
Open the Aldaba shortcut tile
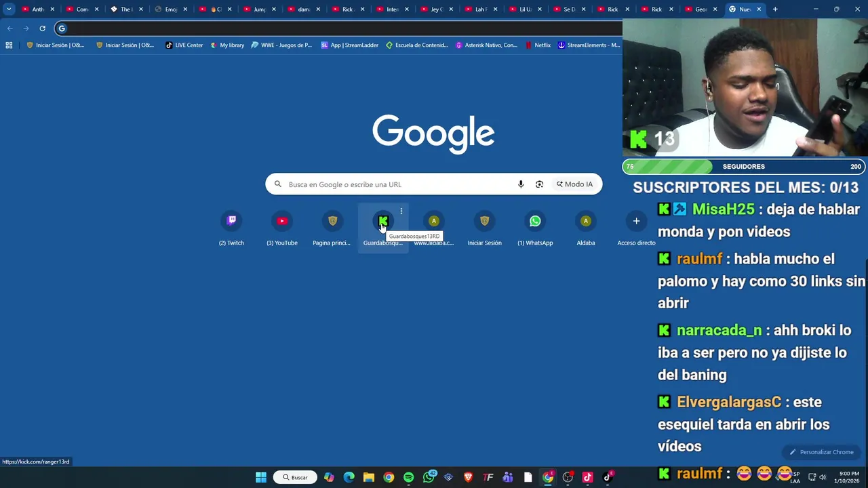tap(586, 228)
